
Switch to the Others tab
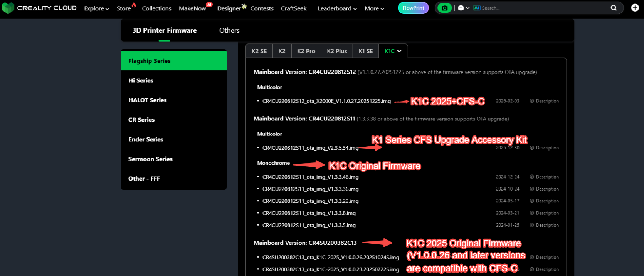point(229,30)
